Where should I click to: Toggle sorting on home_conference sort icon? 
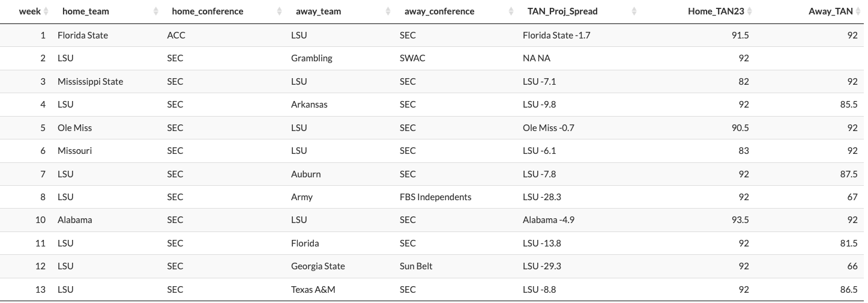(x=280, y=11)
